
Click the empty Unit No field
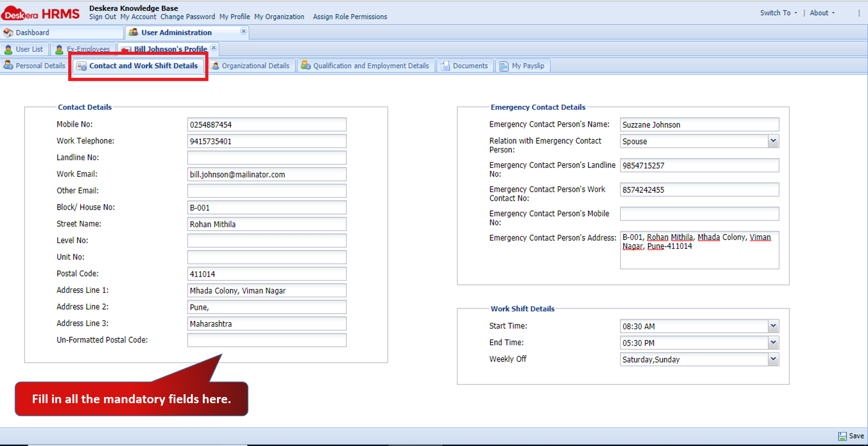267,257
